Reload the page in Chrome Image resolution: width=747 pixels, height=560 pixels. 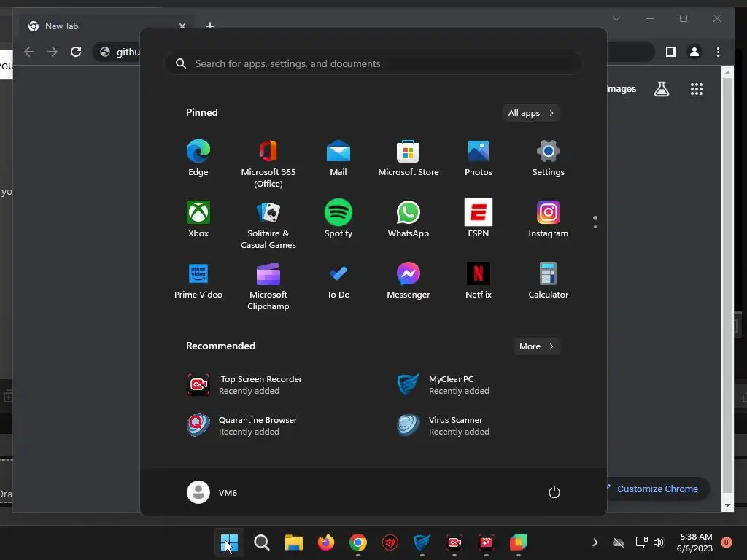[x=76, y=52]
